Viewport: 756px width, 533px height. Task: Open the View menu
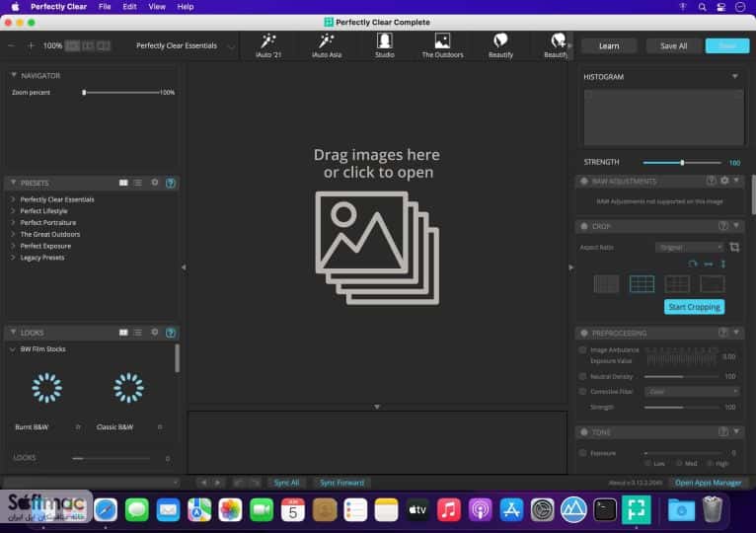click(157, 7)
